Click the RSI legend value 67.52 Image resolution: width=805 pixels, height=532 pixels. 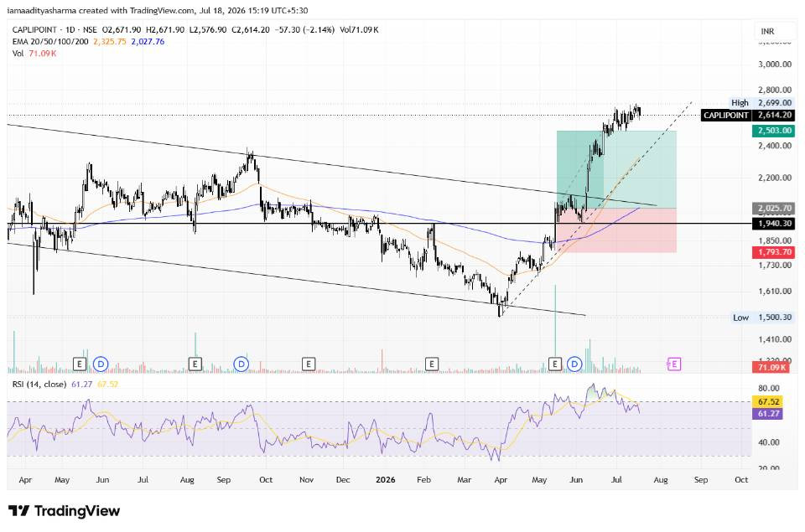[x=108, y=385]
